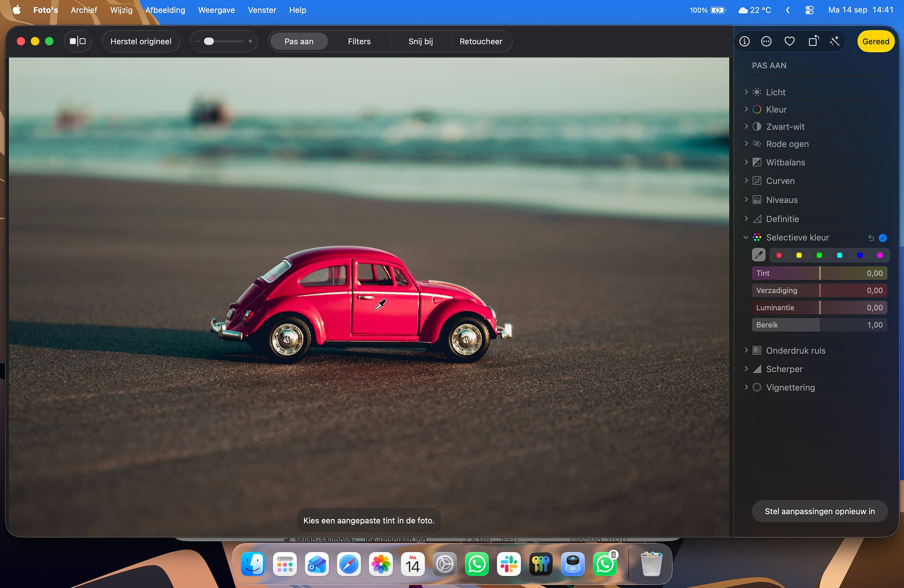Click the info icon in toolbar
904x588 pixels.
745,41
